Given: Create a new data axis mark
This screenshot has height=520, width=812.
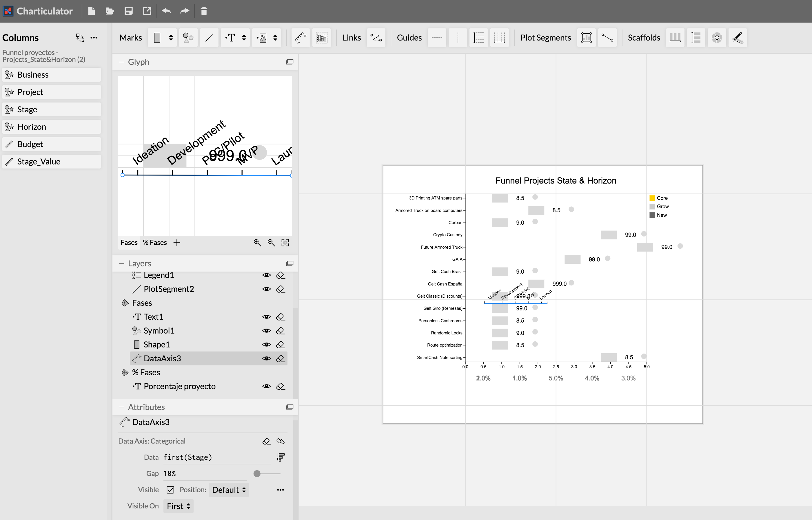Looking at the screenshot, I should pos(300,37).
